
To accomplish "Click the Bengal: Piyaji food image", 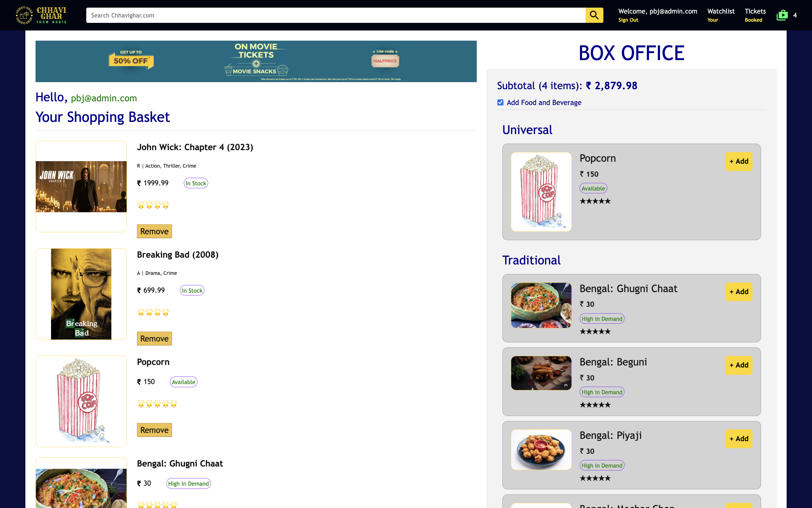I will pyautogui.click(x=541, y=450).
